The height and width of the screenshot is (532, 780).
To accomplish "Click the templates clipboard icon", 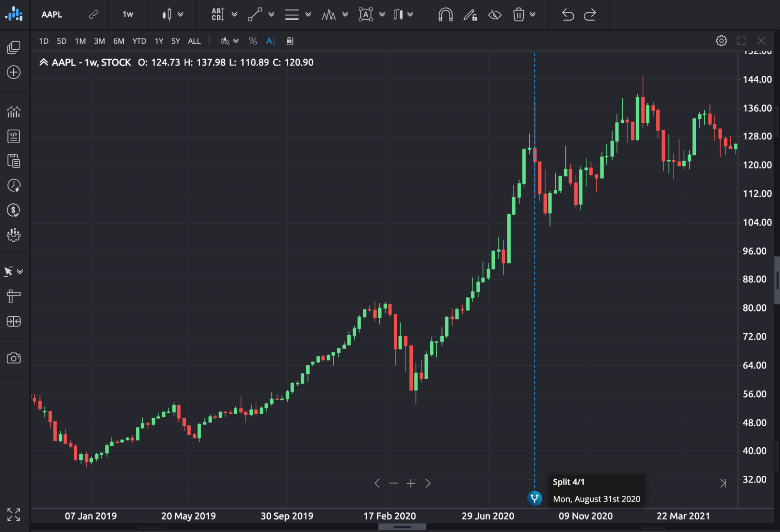I will coord(14,161).
